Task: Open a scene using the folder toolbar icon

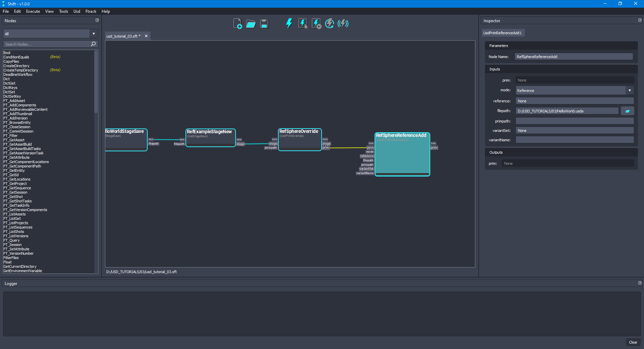Action: (x=251, y=23)
